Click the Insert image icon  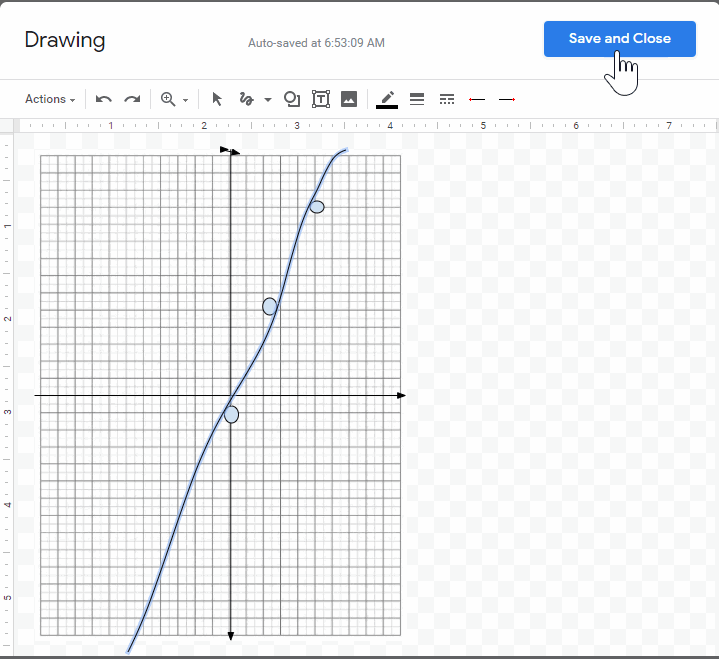click(349, 99)
